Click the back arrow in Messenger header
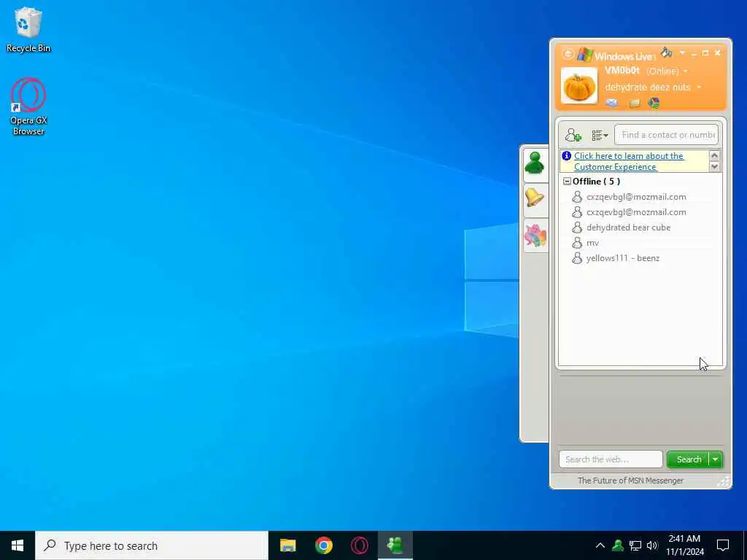747x560 pixels. (568, 54)
